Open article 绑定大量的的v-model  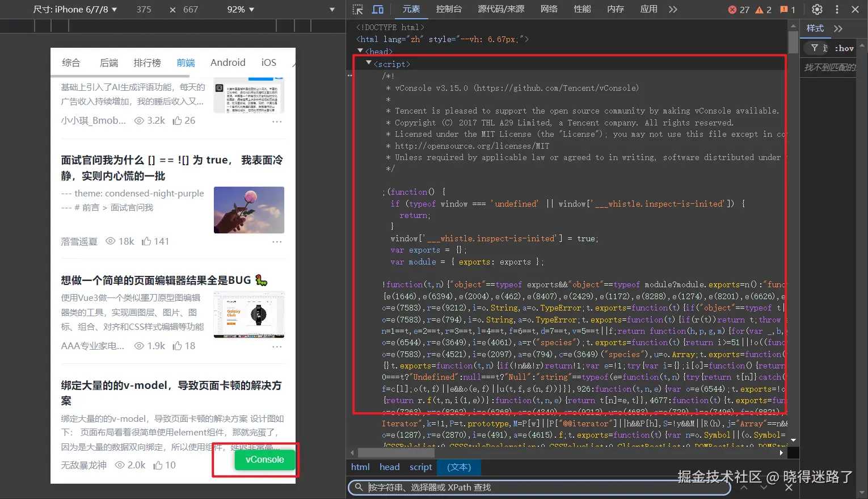tap(172, 393)
